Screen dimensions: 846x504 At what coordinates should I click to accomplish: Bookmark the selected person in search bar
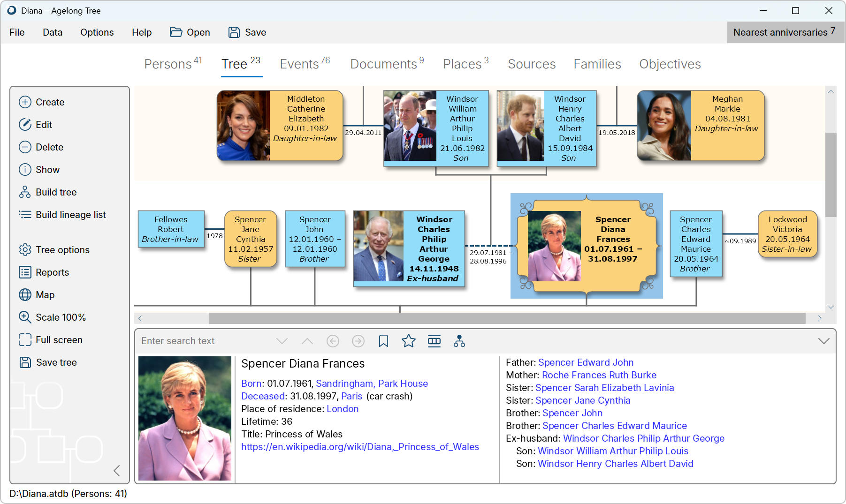point(384,341)
